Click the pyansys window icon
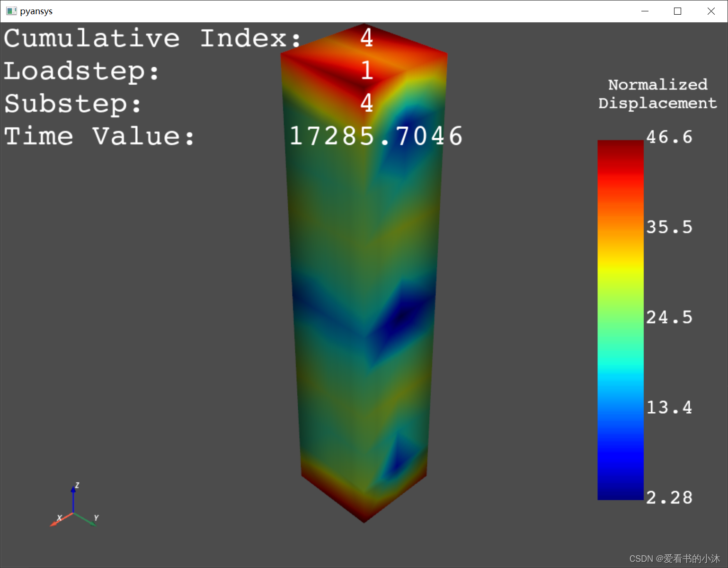 pos(11,11)
